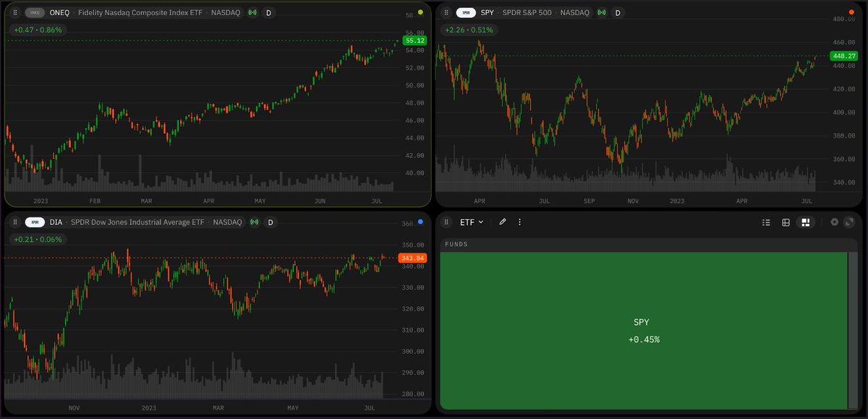Click the 300.00 price level on DIA axis
This screenshot has height=419, width=868.
click(412, 352)
